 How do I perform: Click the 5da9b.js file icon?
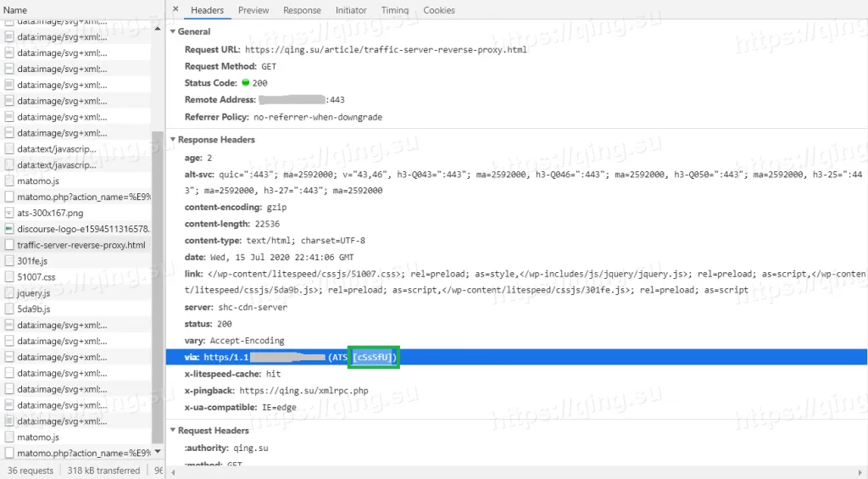coord(9,309)
